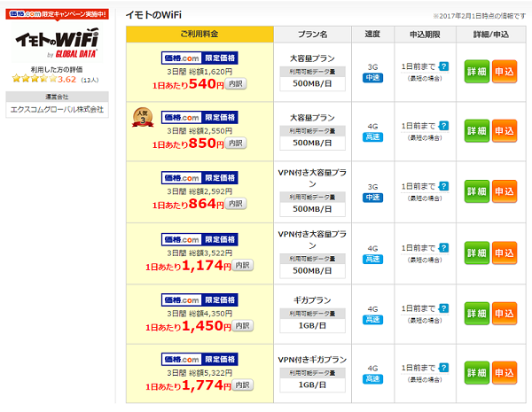This screenshot has width=532, height=412.
Task: Click the 利用した方の評価 label
Action: click(x=57, y=69)
